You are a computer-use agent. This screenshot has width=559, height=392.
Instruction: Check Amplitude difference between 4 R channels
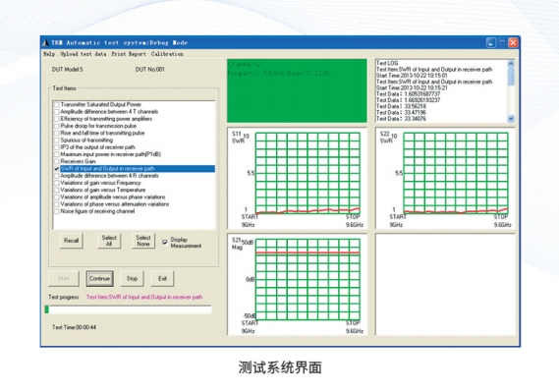coord(56,176)
